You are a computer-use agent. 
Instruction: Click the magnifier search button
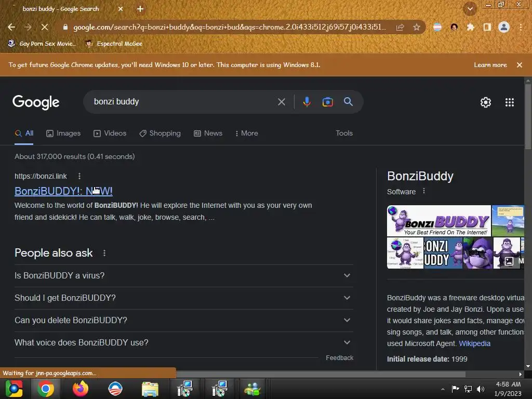348,102
